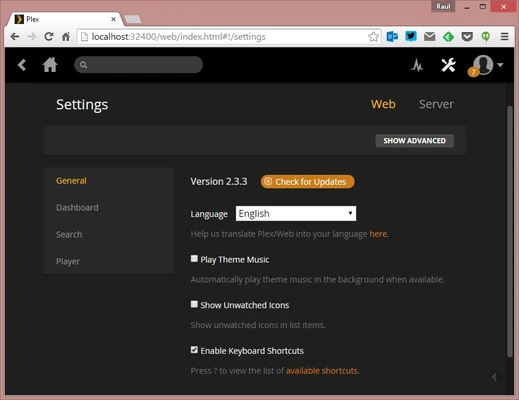Click browser back arrow button
519x400 pixels.
[15, 37]
